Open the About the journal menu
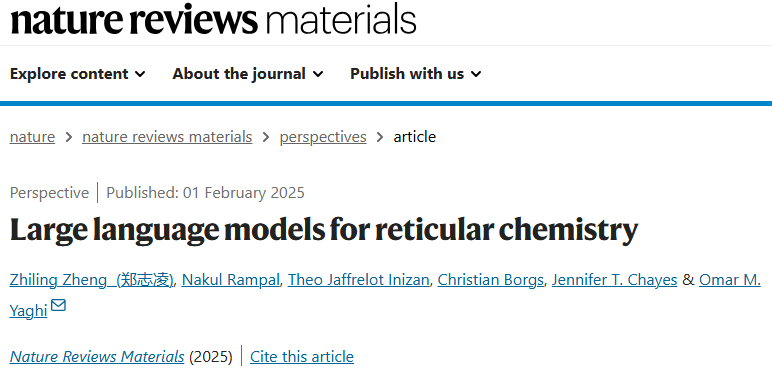 [248, 74]
